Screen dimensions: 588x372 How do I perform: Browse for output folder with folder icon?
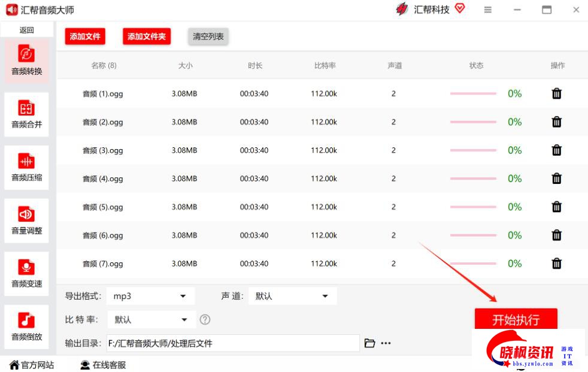370,343
